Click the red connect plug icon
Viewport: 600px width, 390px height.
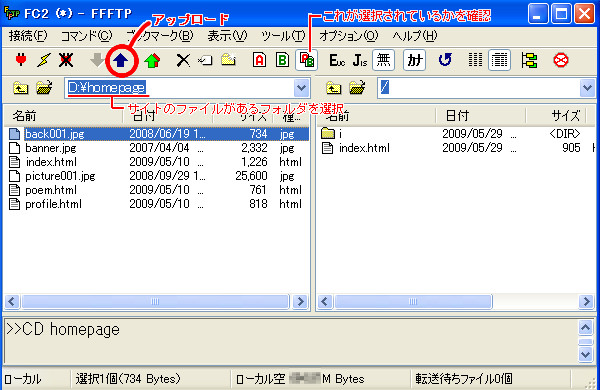coord(21,60)
